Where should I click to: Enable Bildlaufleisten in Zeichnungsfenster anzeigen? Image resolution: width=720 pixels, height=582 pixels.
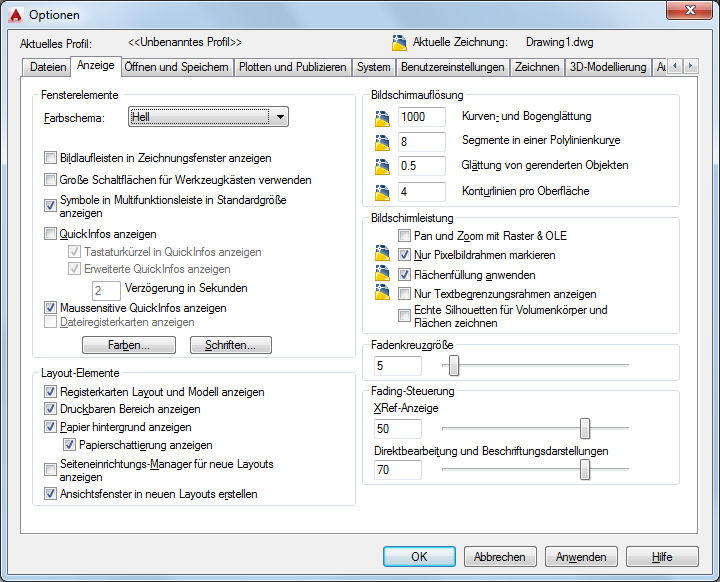pyautogui.click(x=50, y=158)
